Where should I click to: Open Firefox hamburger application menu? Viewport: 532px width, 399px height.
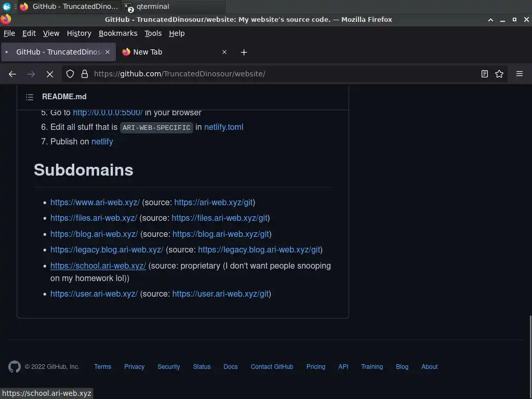(x=520, y=74)
